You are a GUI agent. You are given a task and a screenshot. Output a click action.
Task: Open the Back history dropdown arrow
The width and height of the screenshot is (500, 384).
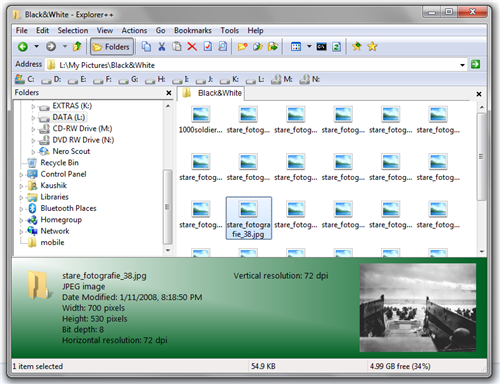(x=36, y=46)
